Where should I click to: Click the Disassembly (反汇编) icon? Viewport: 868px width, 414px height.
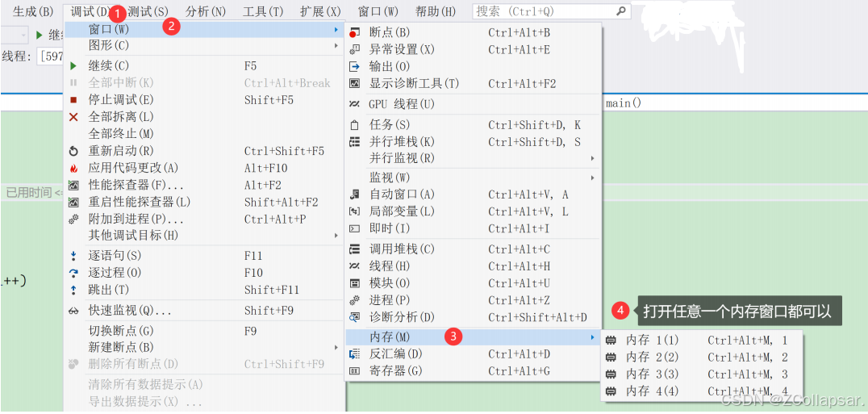(355, 353)
